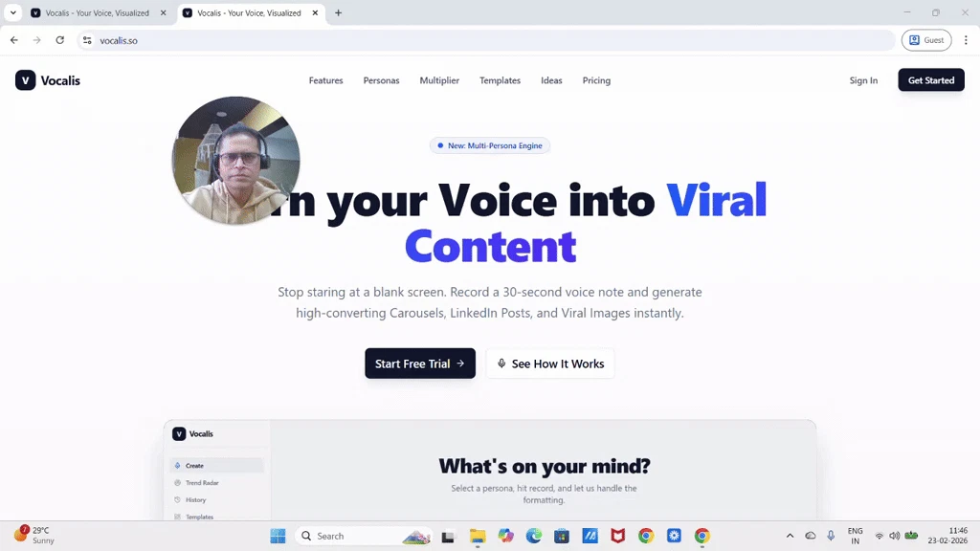This screenshot has height=551, width=980.
Task: Open the Chrome three-dot menu
Action: (x=966, y=40)
